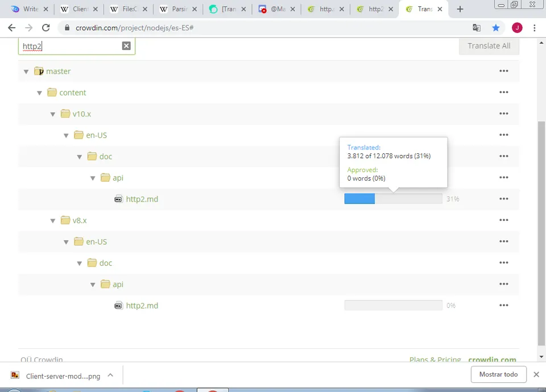The width and height of the screenshot is (546, 392).
Task: Click the v8.x folder icon
Action: pos(65,220)
